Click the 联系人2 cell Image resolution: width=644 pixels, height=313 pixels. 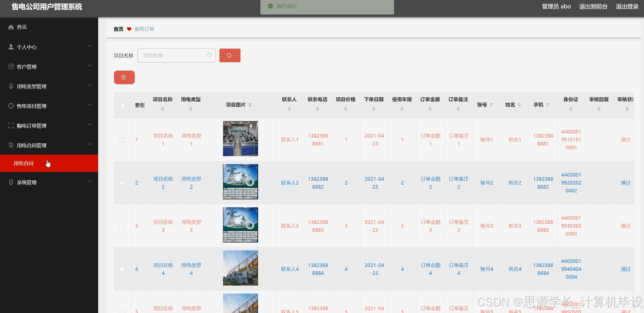(x=290, y=183)
